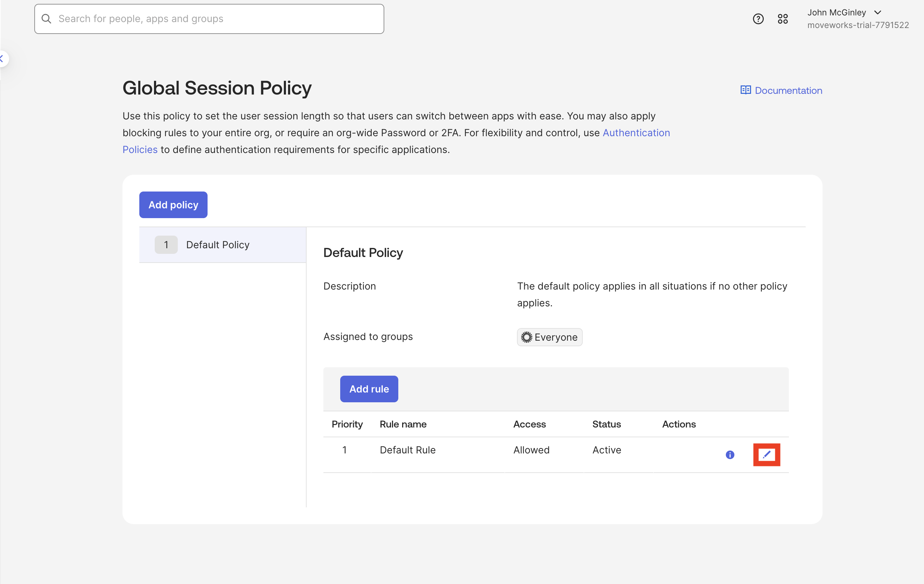Click the info icon for Default Rule

pos(730,454)
